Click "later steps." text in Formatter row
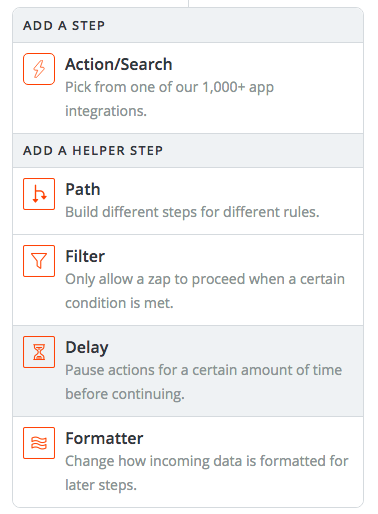378x514 pixels. pyautogui.click(x=101, y=485)
